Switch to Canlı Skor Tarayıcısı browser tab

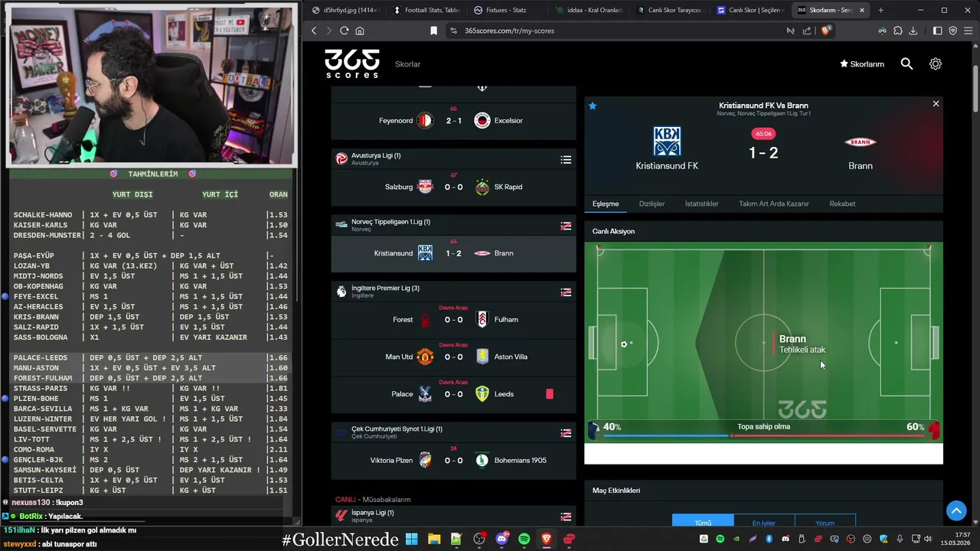(x=670, y=10)
